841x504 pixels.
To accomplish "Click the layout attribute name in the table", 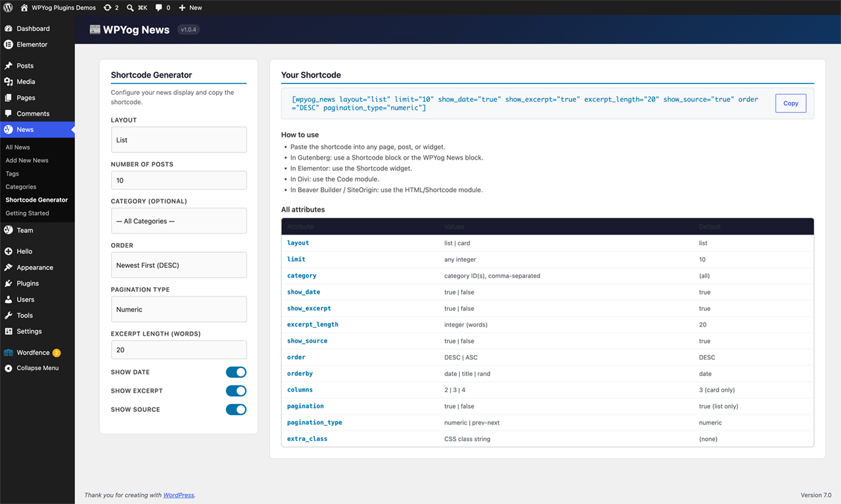I will [298, 243].
